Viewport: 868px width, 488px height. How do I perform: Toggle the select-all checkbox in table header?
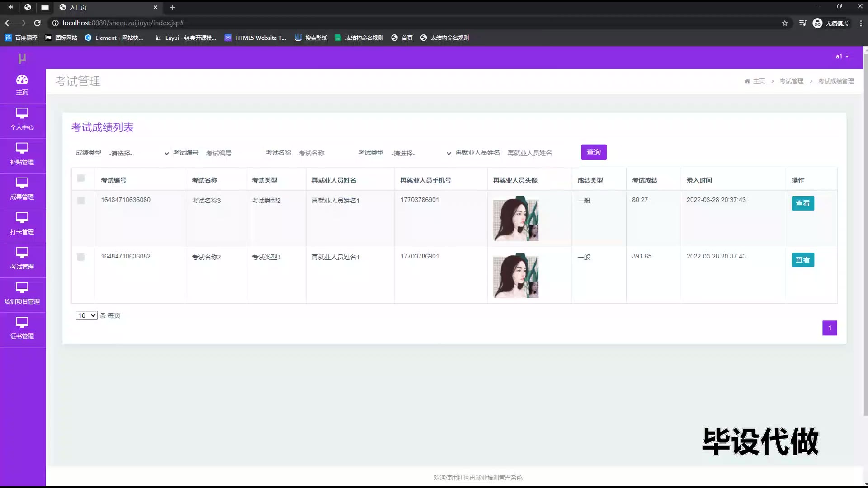(81, 178)
